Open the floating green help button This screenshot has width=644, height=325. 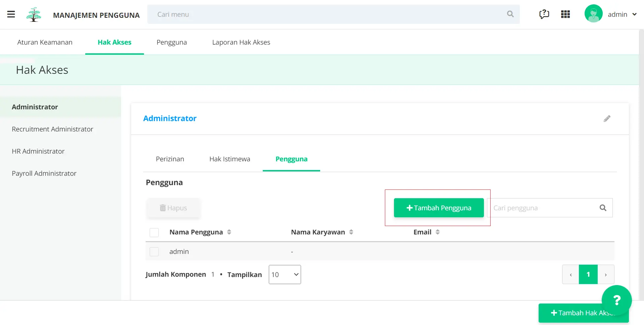click(616, 300)
